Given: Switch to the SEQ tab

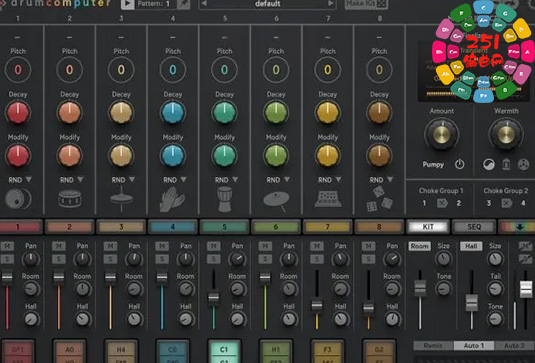Looking at the screenshot, I should pyautogui.click(x=474, y=227).
